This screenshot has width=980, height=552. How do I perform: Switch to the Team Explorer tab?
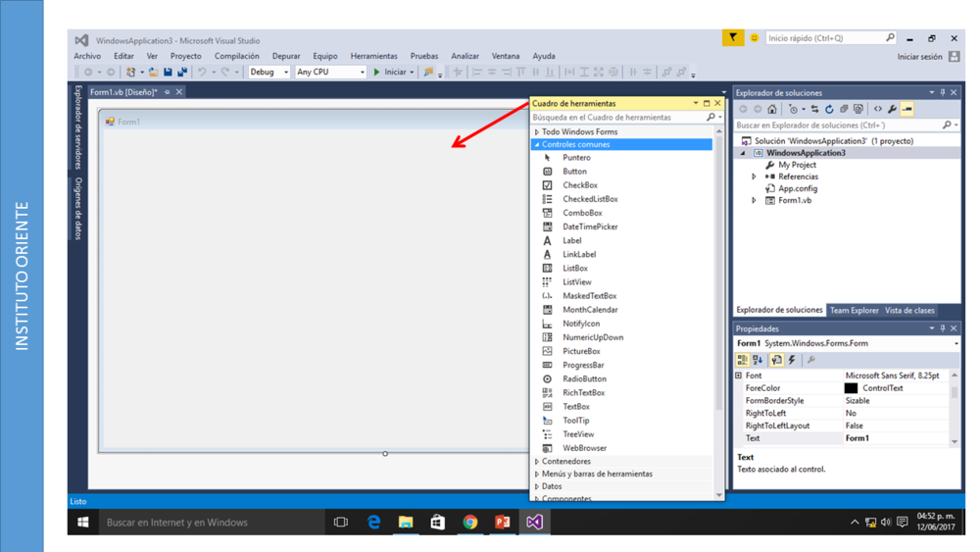pyautogui.click(x=854, y=311)
